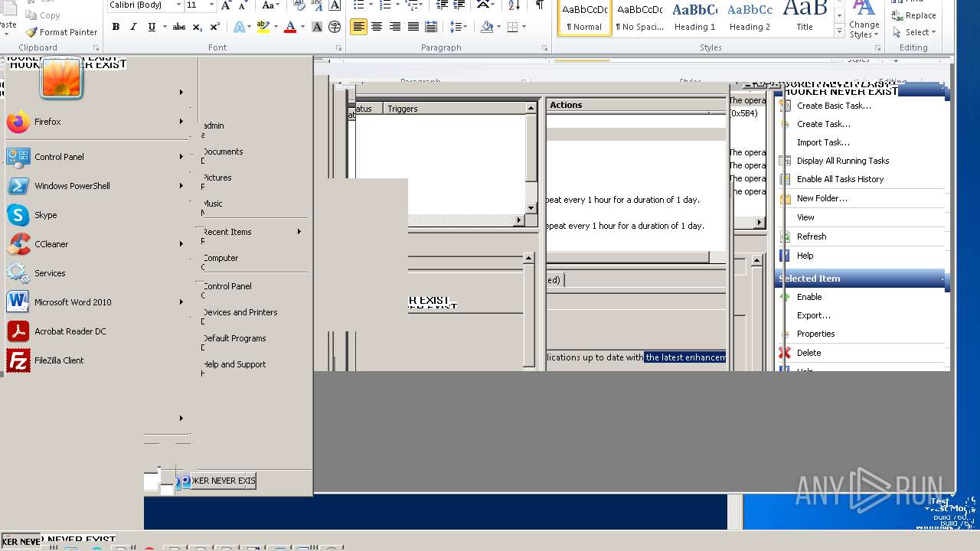Open Recent Items in Start menu
980x551 pixels.
227,232
